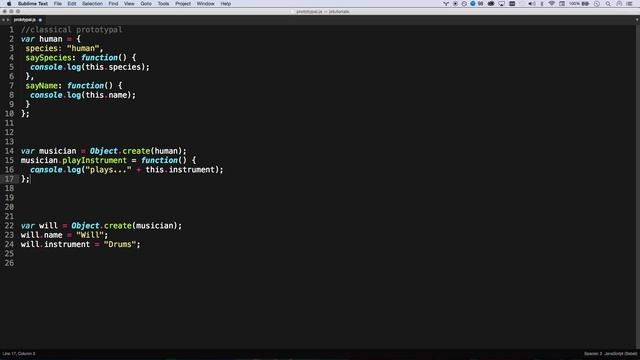Change JavaScript (Babel) syntax in status bar
640x360 pixels.
(620, 353)
